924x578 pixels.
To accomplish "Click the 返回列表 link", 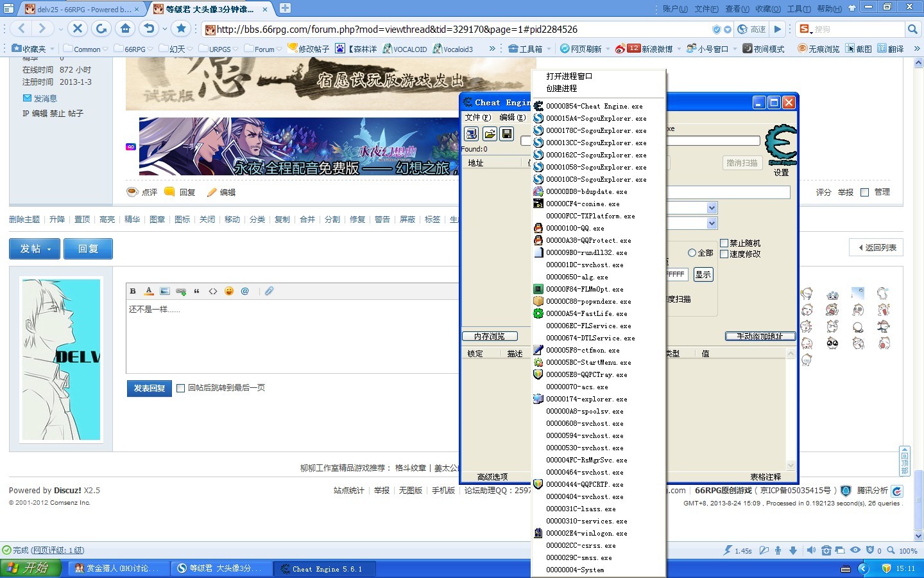I will click(x=877, y=248).
